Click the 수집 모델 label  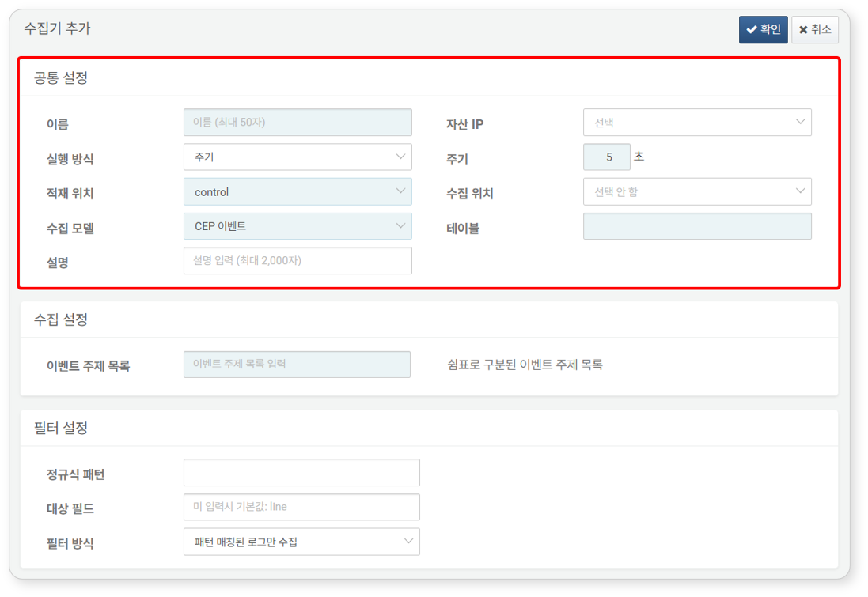[x=70, y=229]
